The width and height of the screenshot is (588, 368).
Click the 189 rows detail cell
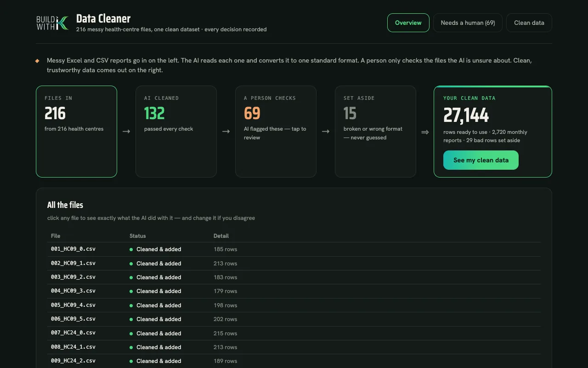[225, 361]
